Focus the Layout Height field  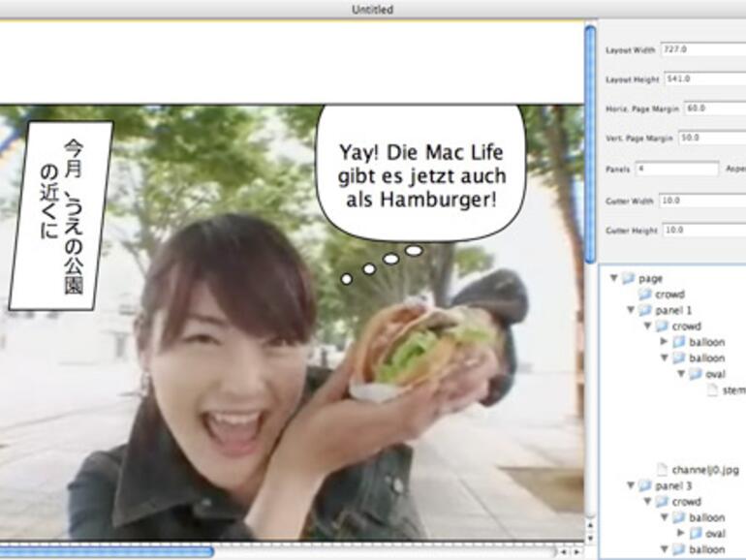704,78
